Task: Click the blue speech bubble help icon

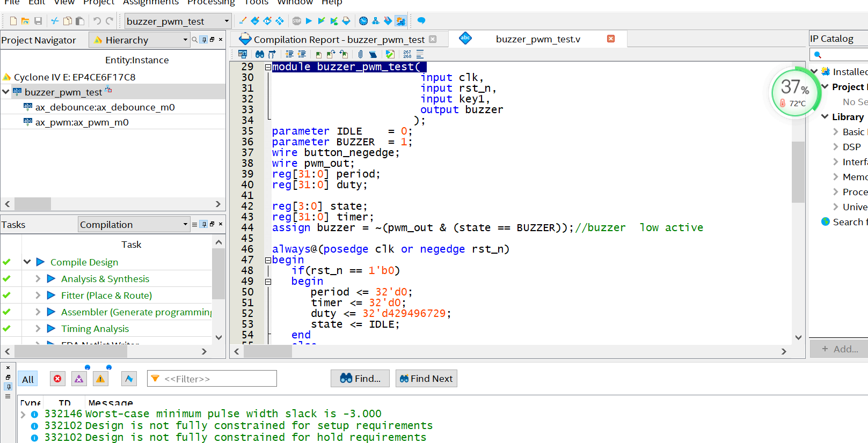Action: [421, 21]
